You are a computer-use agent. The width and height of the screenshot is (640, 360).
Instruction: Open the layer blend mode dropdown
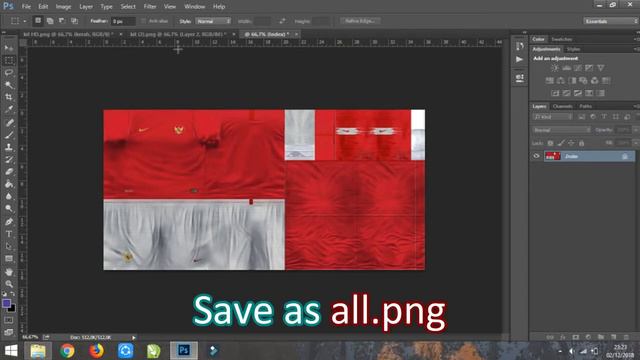[x=561, y=130]
